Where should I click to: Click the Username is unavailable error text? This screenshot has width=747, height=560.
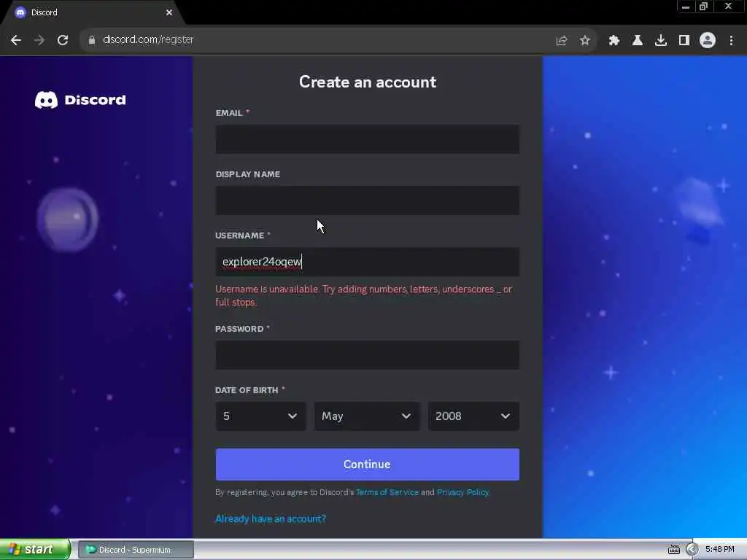pos(363,295)
